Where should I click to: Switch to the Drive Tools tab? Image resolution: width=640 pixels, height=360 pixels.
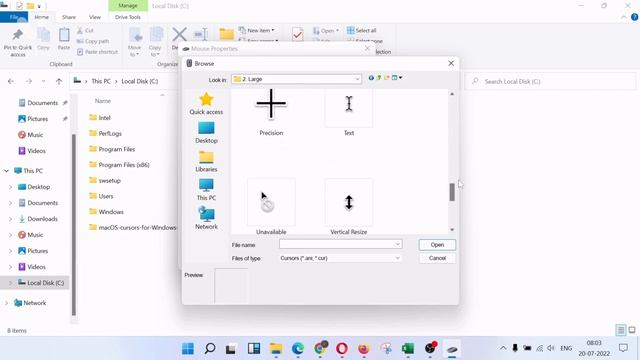tap(128, 17)
